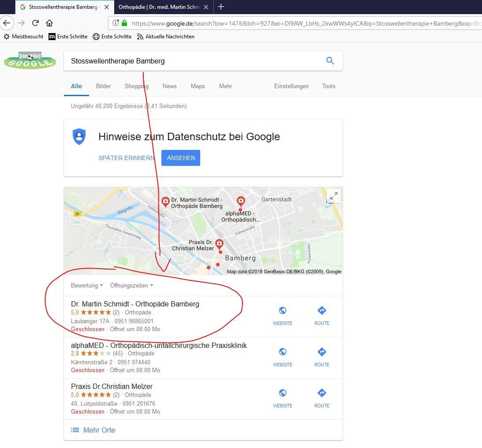Open website of Dr. Martin Schmidt

(283, 316)
